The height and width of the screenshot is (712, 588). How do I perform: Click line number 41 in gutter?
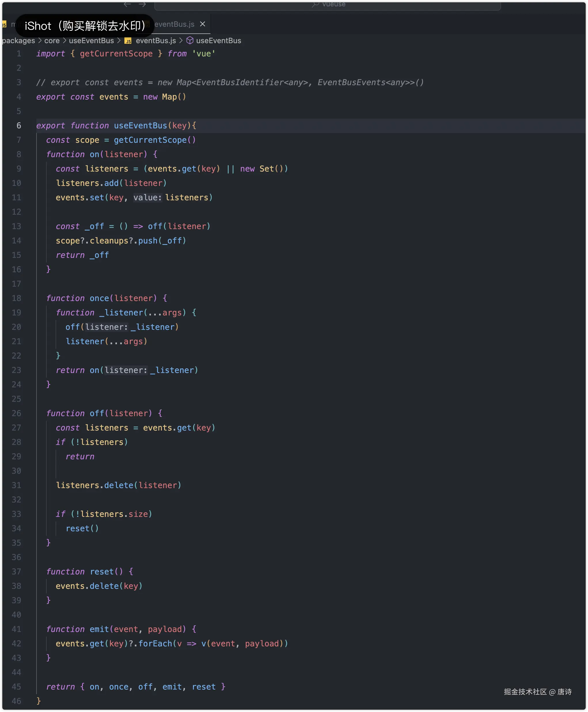point(16,629)
